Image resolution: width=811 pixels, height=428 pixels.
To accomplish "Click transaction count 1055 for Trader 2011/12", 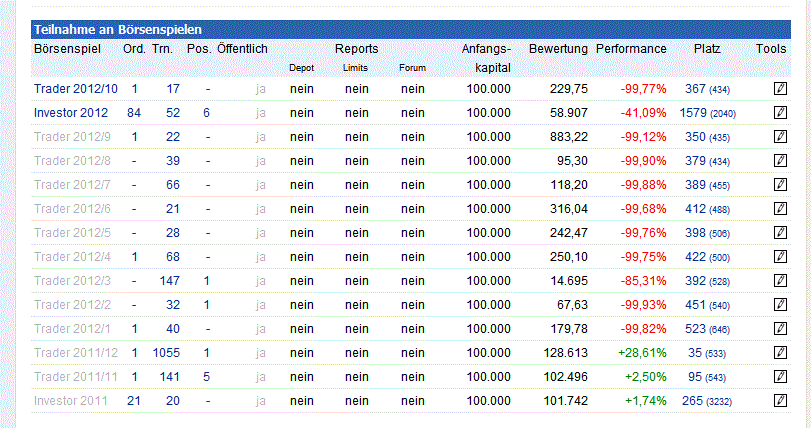I will click(x=165, y=353).
